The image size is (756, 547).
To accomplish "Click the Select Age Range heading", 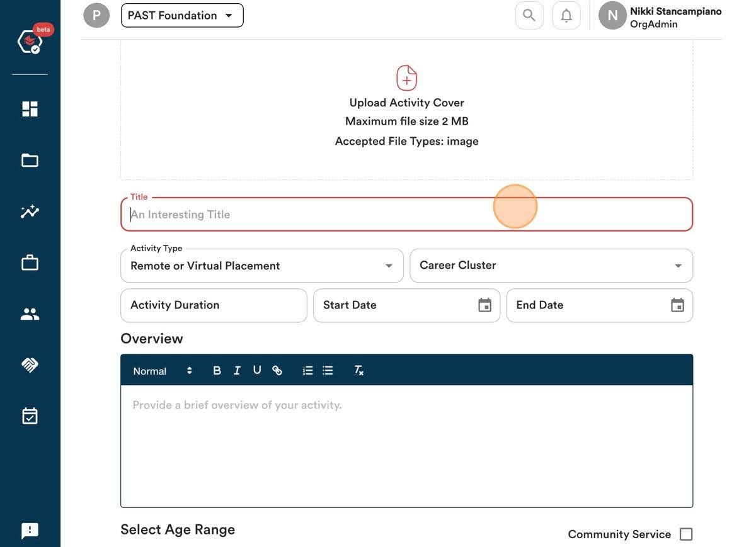I will [x=178, y=529].
